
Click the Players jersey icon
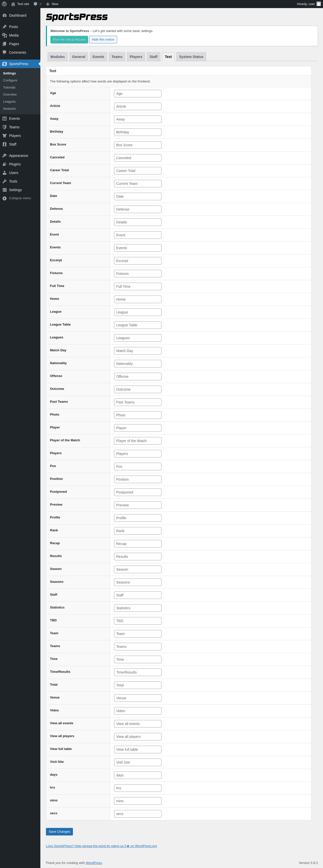tap(4, 136)
